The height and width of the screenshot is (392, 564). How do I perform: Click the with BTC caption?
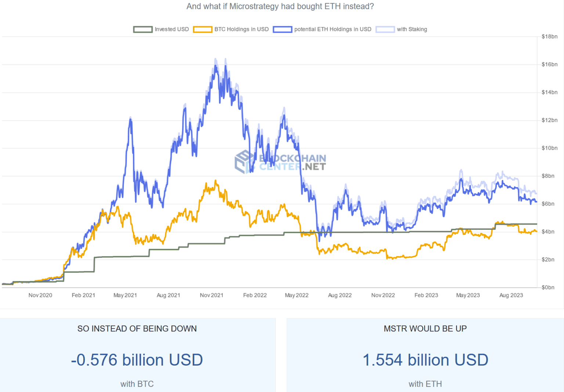tap(137, 384)
